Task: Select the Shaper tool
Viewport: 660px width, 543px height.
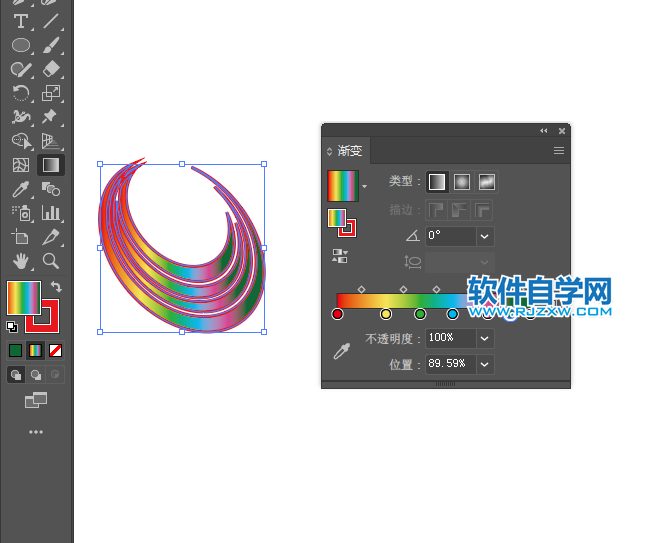Action: click(x=21, y=69)
